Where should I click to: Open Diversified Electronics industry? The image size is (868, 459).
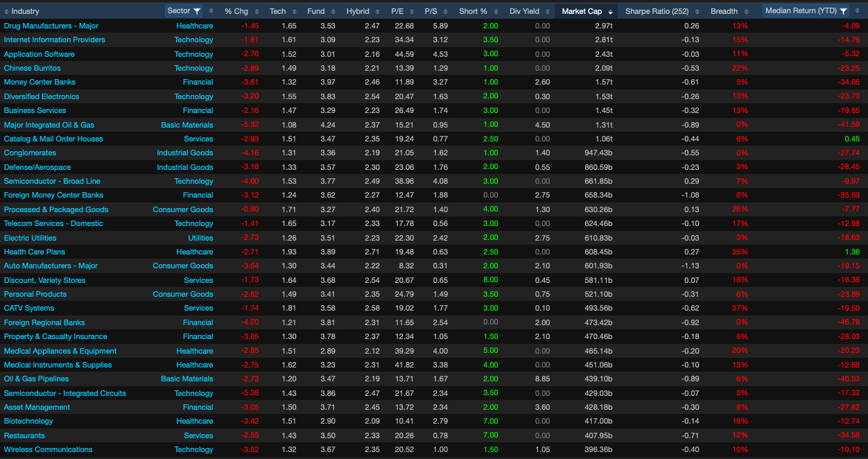[x=42, y=96]
